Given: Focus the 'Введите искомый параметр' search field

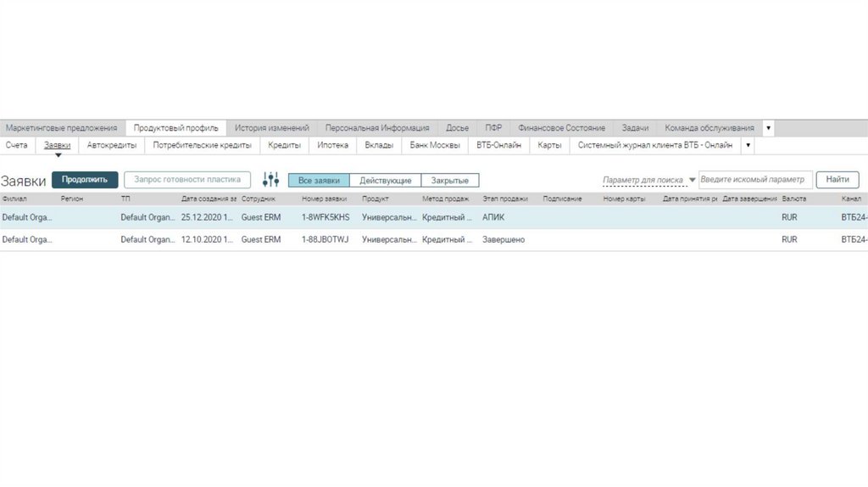Looking at the screenshot, I should [x=755, y=180].
